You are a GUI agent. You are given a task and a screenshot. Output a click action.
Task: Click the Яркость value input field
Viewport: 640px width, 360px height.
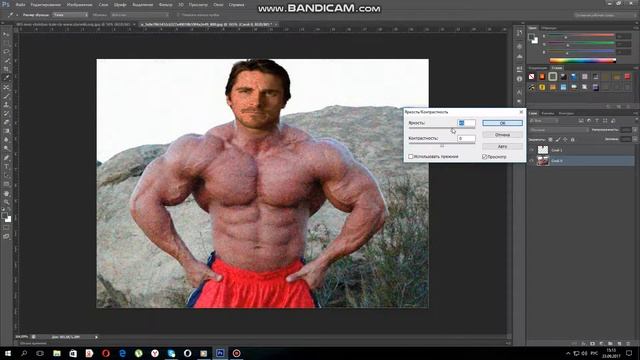pos(467,123)
